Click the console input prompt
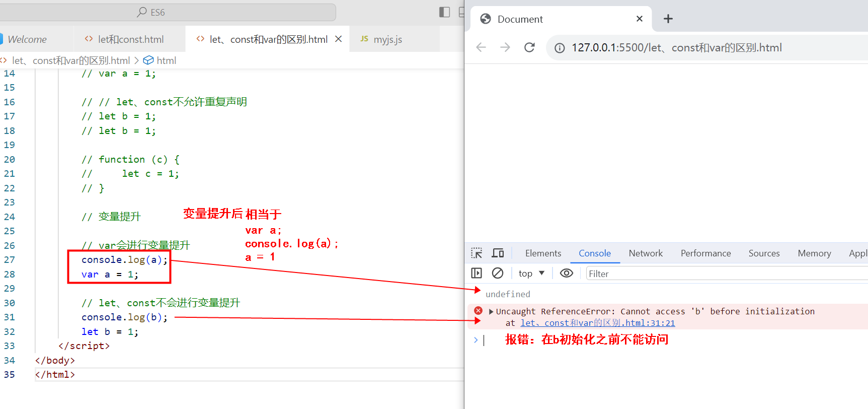868x409 pixels. tap(674, 340)
